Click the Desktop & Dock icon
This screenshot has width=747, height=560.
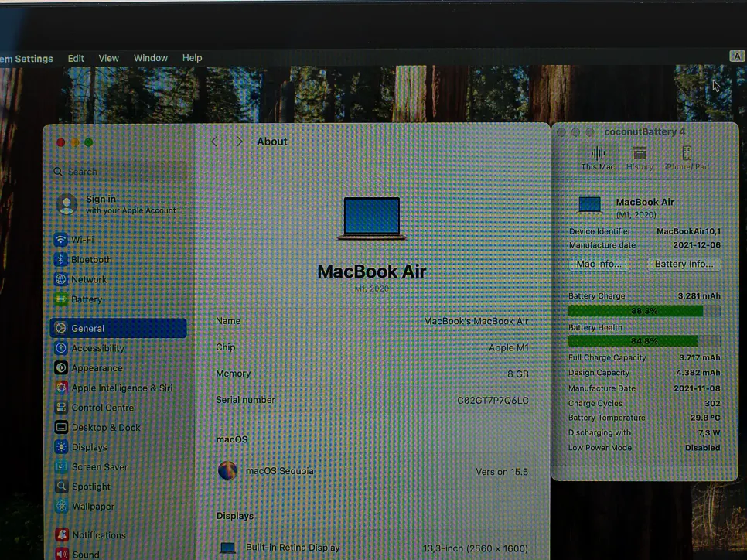click(61, 427)
